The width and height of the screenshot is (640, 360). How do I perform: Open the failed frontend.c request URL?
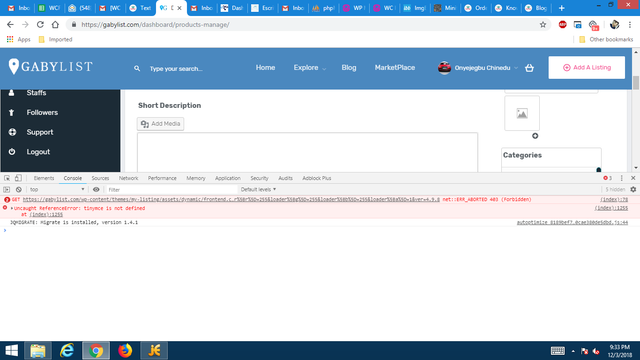[231, 200]
